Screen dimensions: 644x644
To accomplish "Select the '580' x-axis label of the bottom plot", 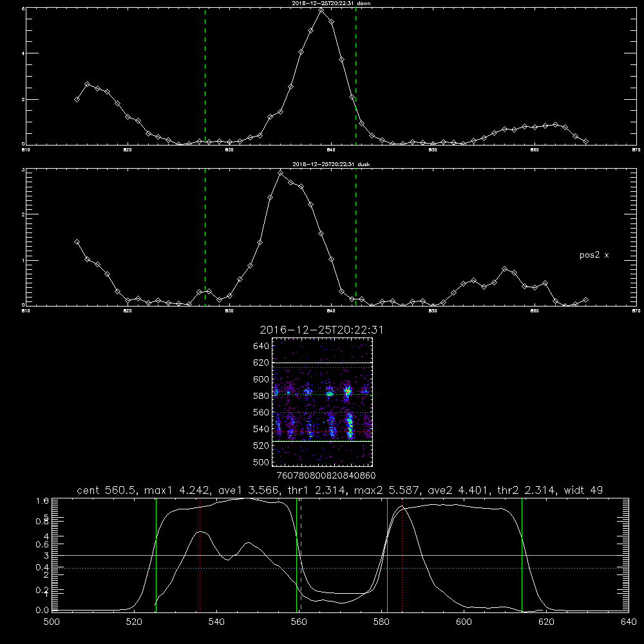I will point(381,622).
